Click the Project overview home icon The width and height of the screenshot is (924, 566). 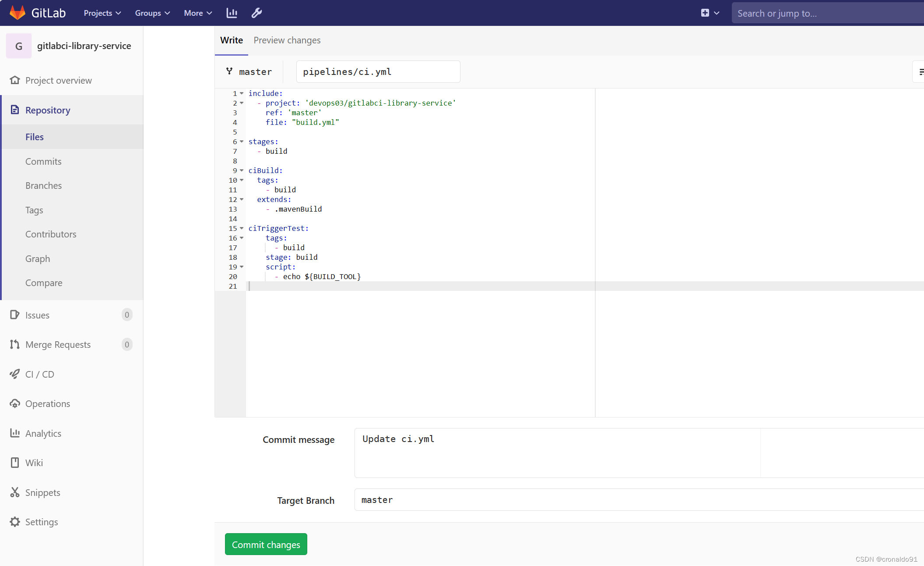[15, 80]
